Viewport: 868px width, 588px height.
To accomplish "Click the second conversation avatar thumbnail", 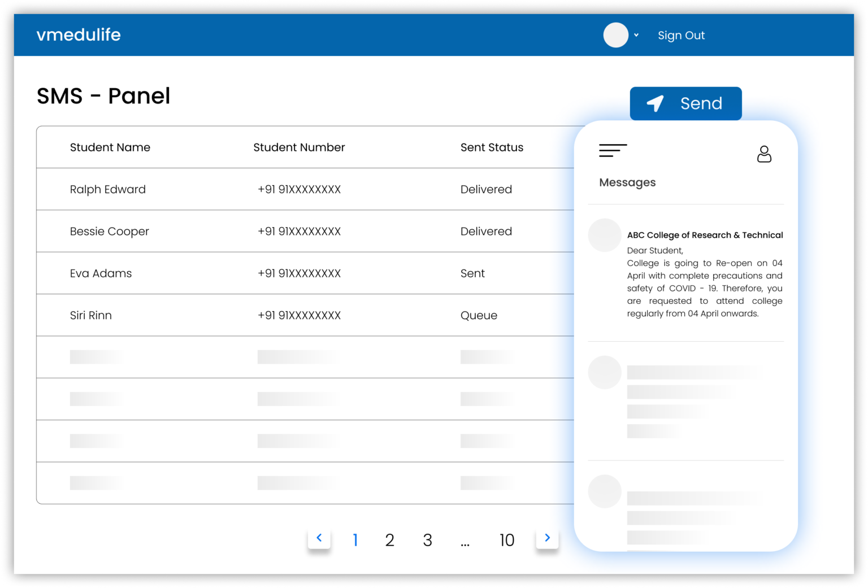I will coord(604,372).
